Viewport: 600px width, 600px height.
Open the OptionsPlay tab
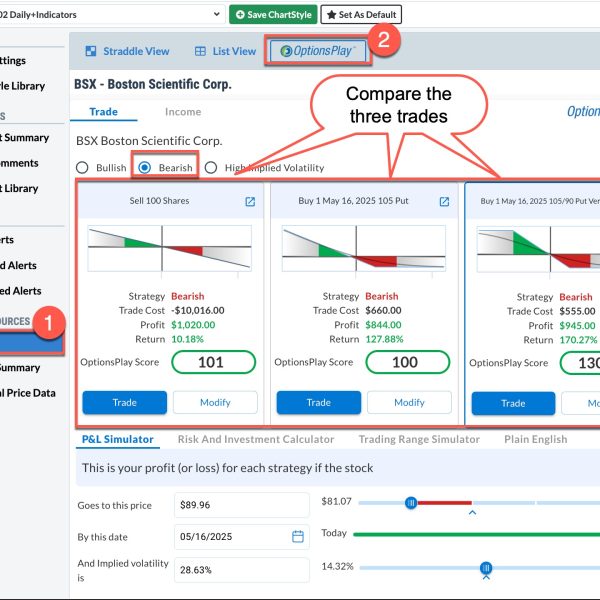click(x=318, y=51)
